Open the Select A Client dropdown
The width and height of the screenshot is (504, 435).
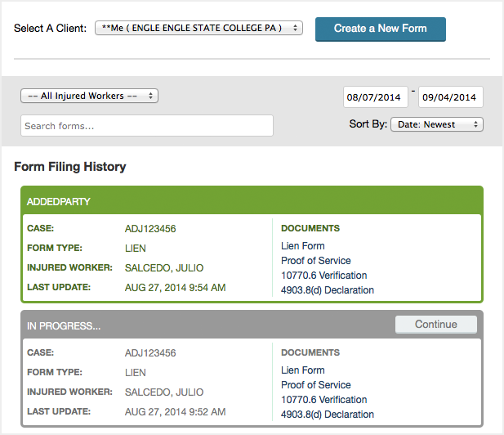[x=198, y=28]
